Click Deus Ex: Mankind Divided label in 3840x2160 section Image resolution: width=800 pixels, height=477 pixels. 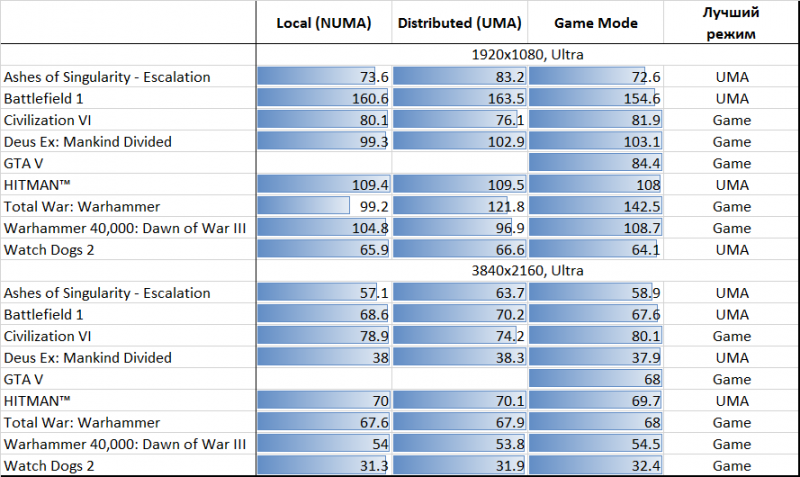pos(88,358)
